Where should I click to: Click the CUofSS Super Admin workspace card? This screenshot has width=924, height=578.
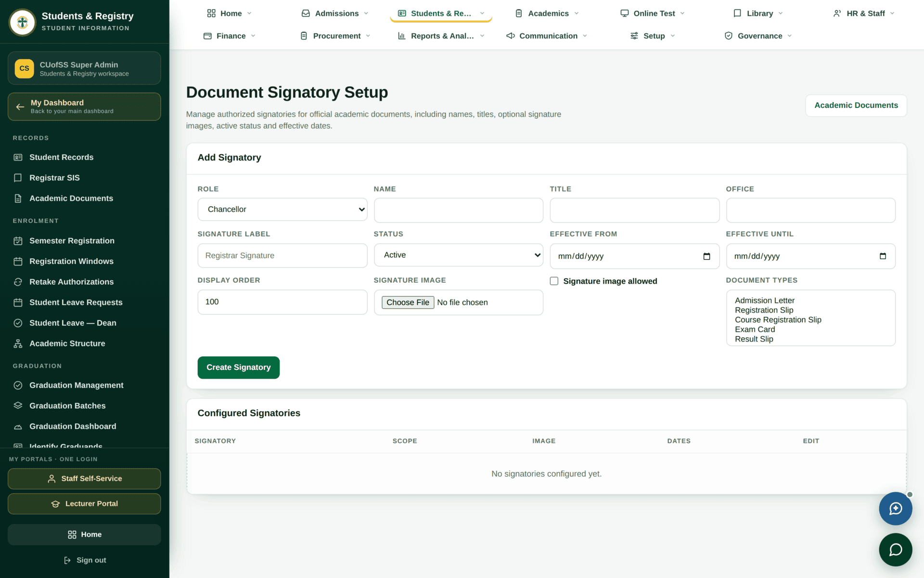pos(84,68)
